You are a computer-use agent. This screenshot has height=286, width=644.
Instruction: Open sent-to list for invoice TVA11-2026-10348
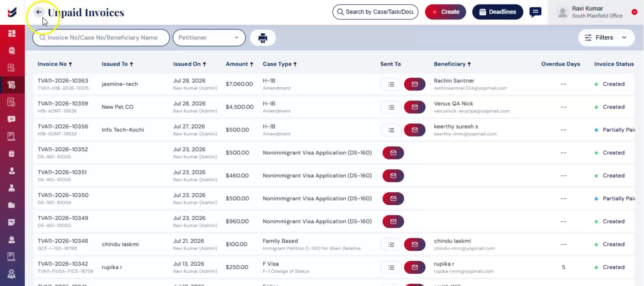pos(391,244)
